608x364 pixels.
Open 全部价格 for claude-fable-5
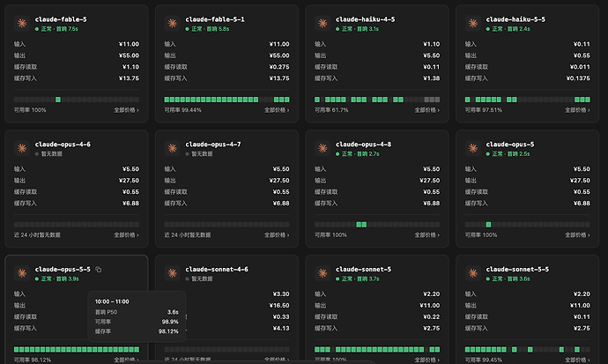126,110
